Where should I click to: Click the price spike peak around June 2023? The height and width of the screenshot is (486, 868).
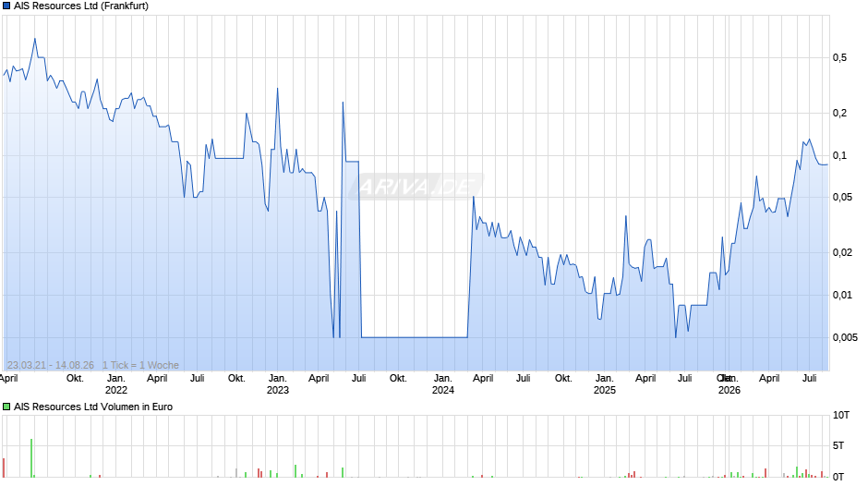(344, 103)
